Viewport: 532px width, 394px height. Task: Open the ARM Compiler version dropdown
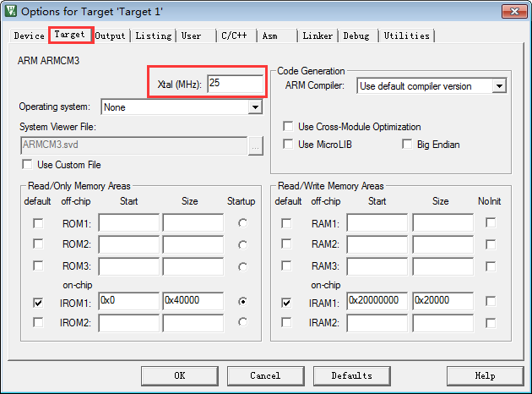(x=499, y=86)
